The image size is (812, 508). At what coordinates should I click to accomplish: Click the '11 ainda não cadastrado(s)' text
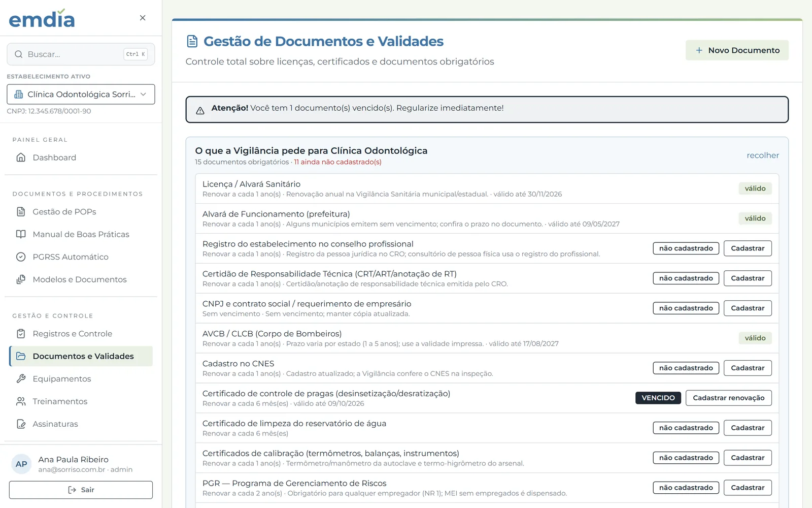click(338, 162)
